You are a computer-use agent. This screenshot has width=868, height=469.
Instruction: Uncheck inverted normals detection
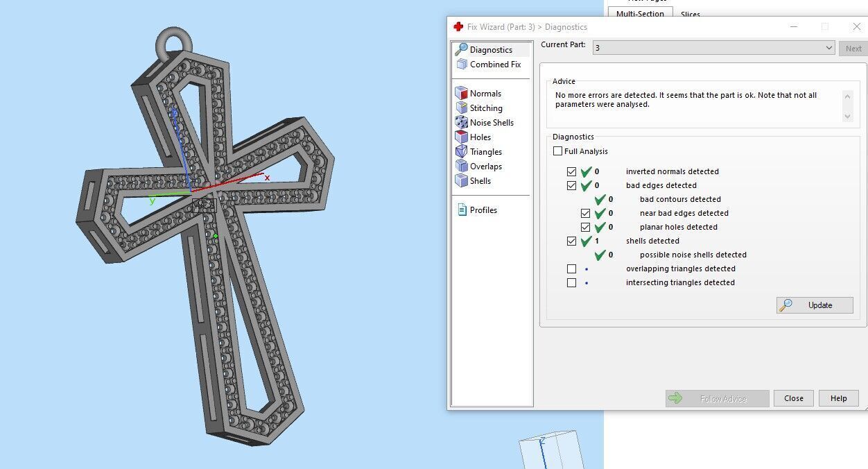[571, 171]
